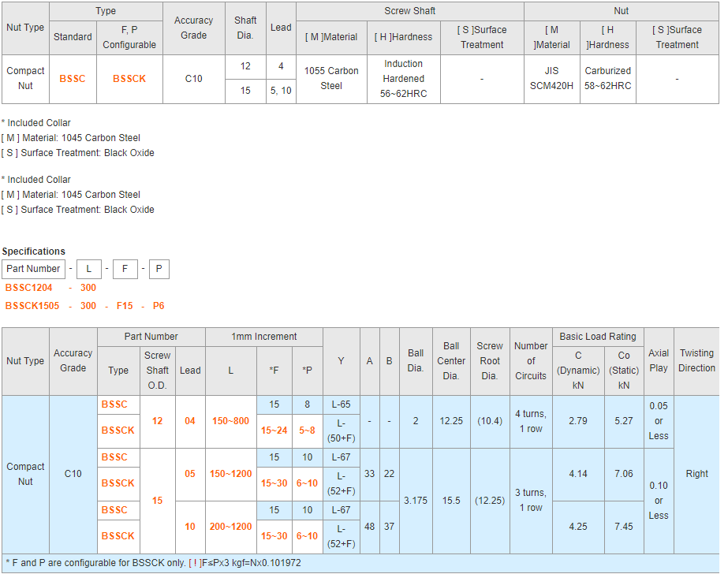
Task: Select the L box in the part number format
Action: pos(88,269)
